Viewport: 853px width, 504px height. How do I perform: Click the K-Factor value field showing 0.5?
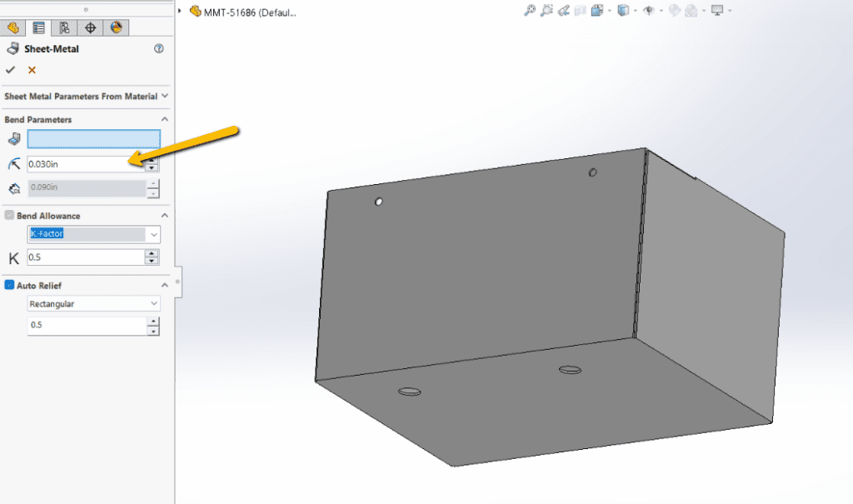pos(83,258)
